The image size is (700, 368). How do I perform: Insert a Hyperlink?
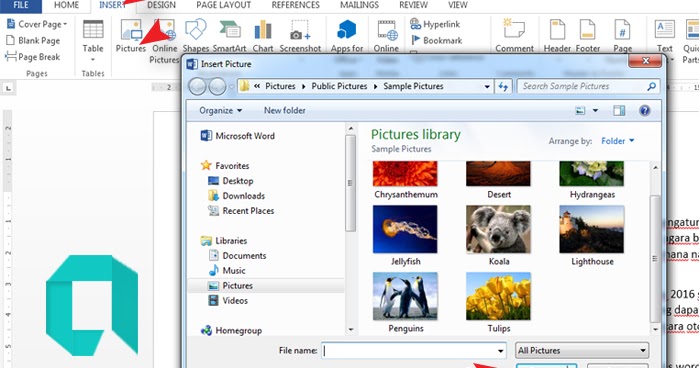(435, 24)
